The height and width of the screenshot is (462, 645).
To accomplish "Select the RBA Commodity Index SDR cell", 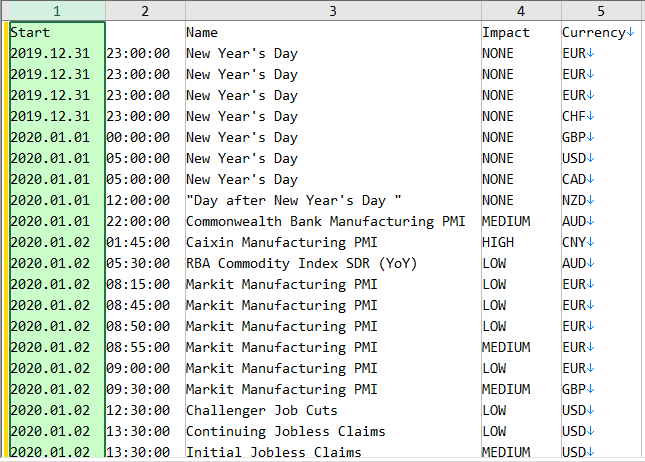I will click(333, 263).
